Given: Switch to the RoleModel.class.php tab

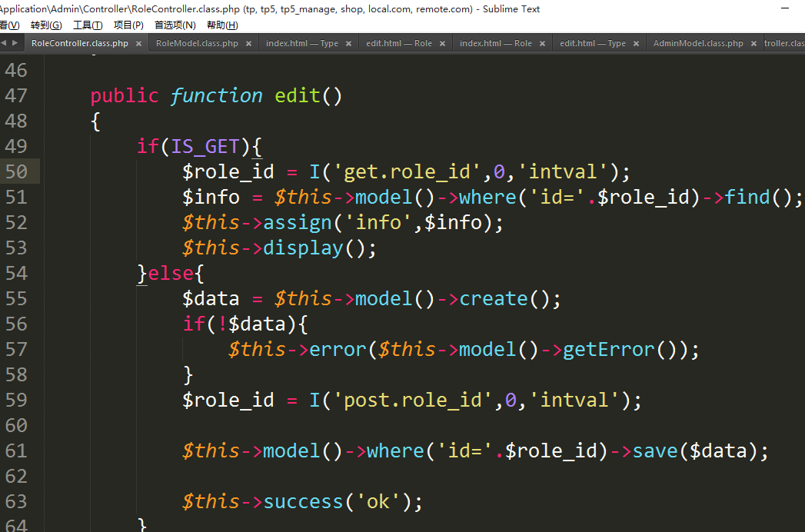Looking at the screenshot, I should click(197, 44).
